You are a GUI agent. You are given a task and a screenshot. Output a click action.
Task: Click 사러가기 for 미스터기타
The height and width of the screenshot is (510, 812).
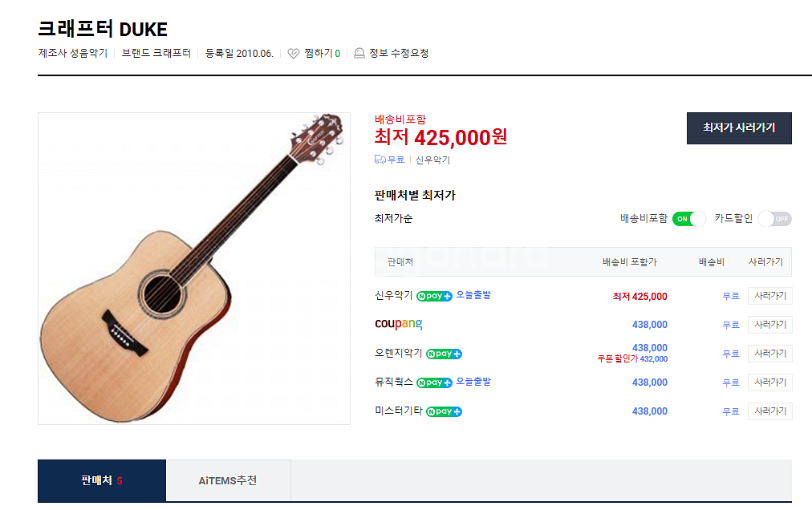tap(769, 411)
